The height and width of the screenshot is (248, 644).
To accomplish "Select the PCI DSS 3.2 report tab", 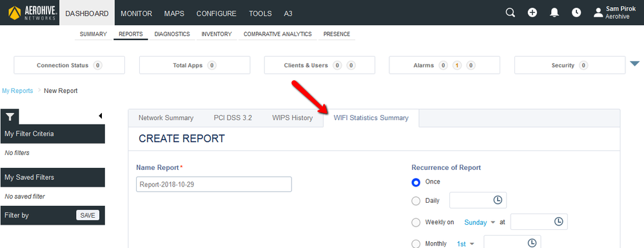I will pyautogui.click(x=233, y=118).
